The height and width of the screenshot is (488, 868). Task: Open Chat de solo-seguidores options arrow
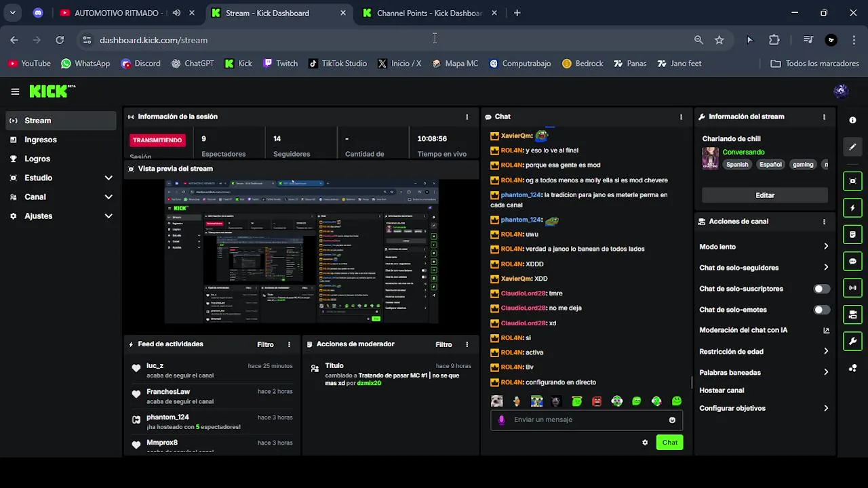[826, 268]
